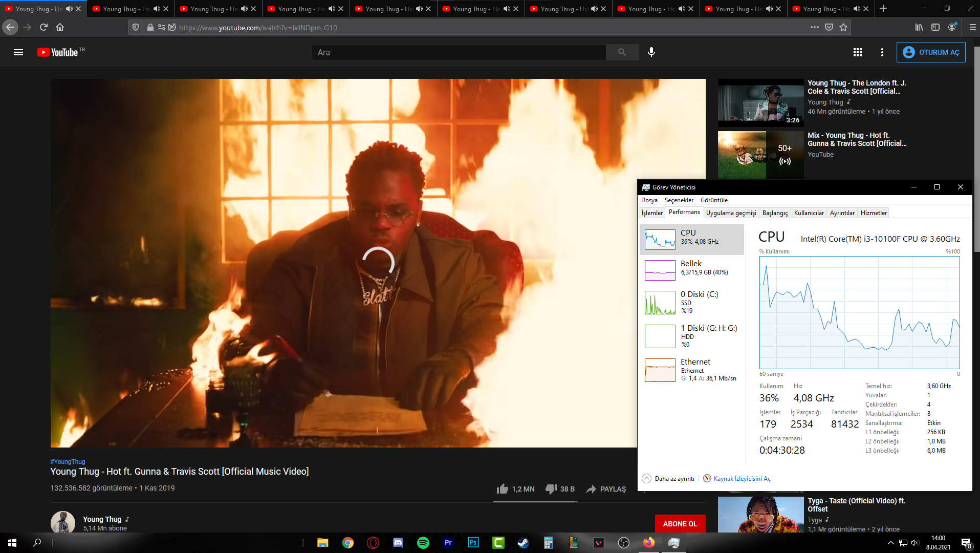The height and width of the screenshot is (553, 980).
Task: Select the 0 Diski (C:) item
Action: 692,302
